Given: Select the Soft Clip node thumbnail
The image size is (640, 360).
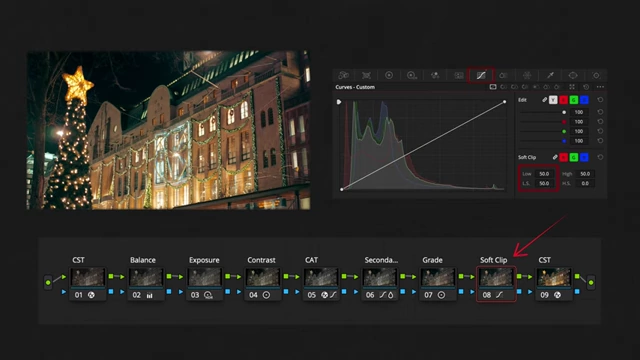Looking at the screenshot, I should pyautogui.click(x=496, y=277).
